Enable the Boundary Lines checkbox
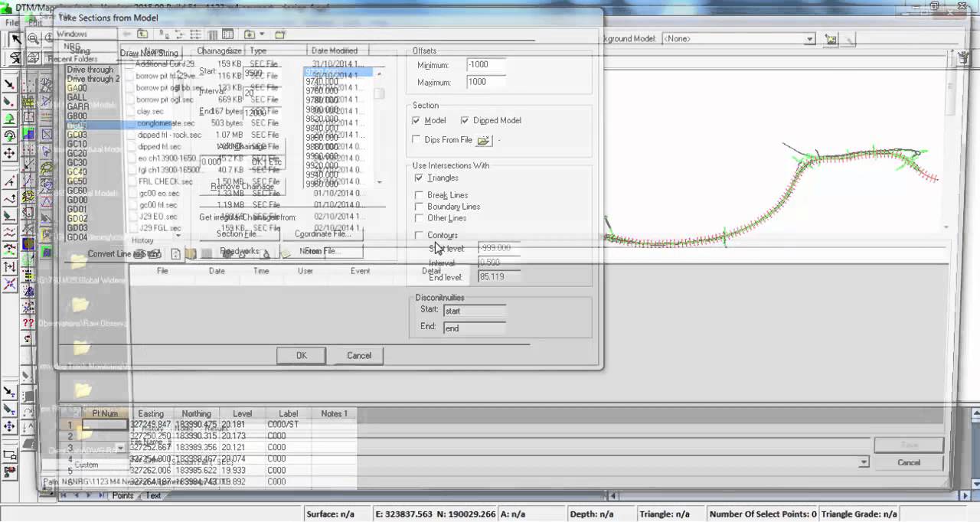Image resolution: width=980 pixels, height=522 pixels. [419, 207]
